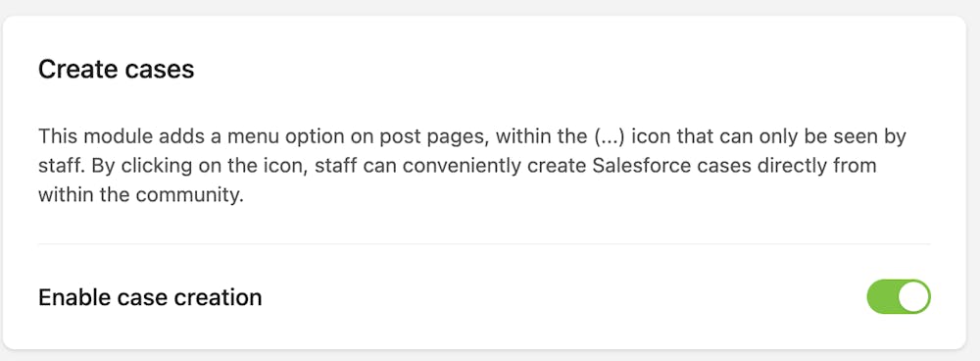Click the module description paragraph
The image size is (980, 361).
pos(472,165)
